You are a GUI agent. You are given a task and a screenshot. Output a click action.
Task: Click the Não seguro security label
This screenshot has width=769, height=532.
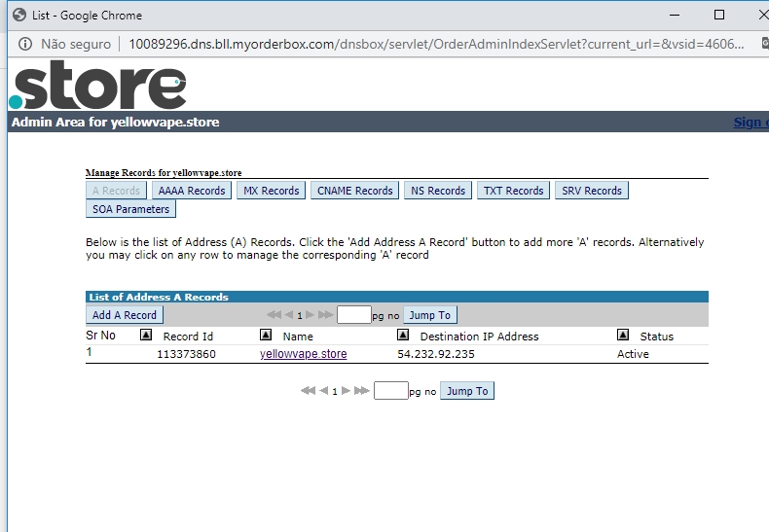(76, 44)
